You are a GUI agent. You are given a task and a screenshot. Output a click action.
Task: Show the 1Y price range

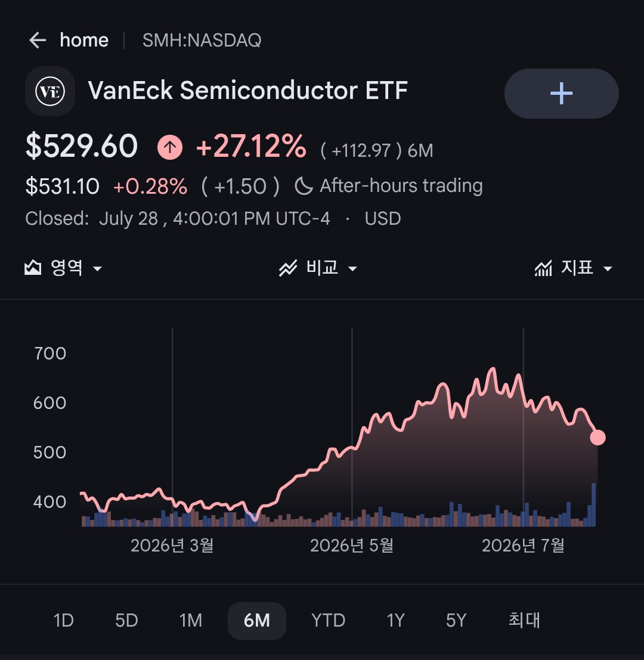pos(396,621)
